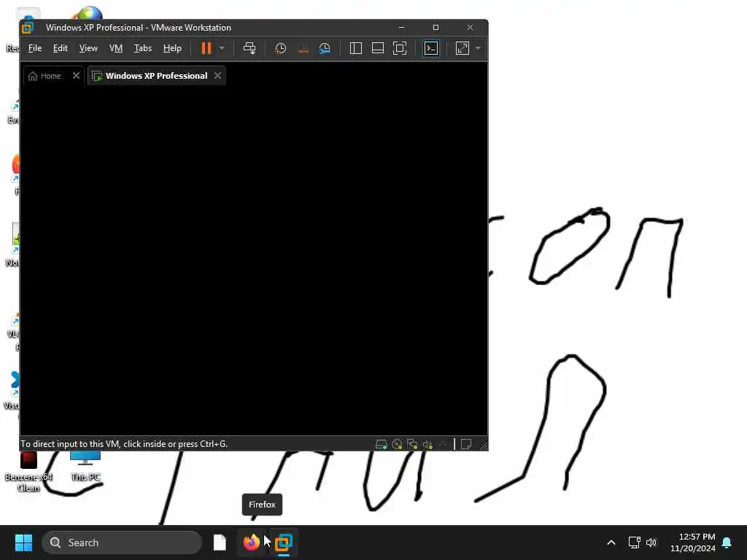The height and width of the screenshot is (560, 747).
Task: Click inside the black VM display
Action: click(254, 260)
